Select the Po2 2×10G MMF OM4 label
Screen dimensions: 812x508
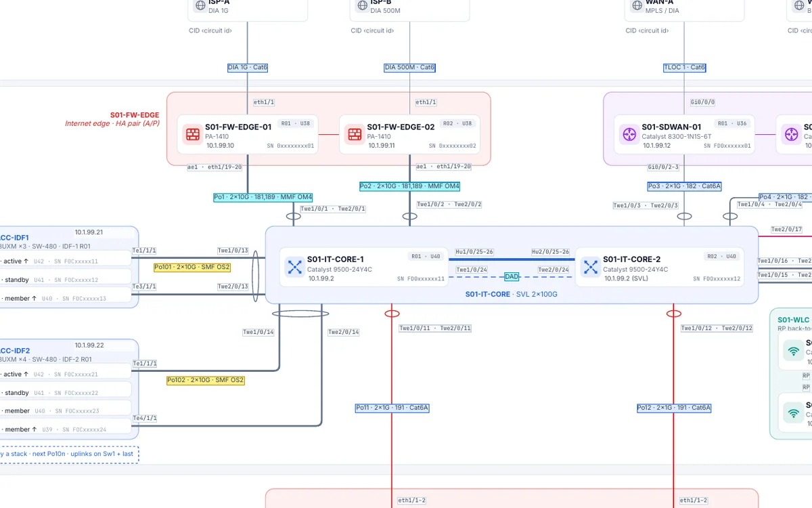point(409,186)
